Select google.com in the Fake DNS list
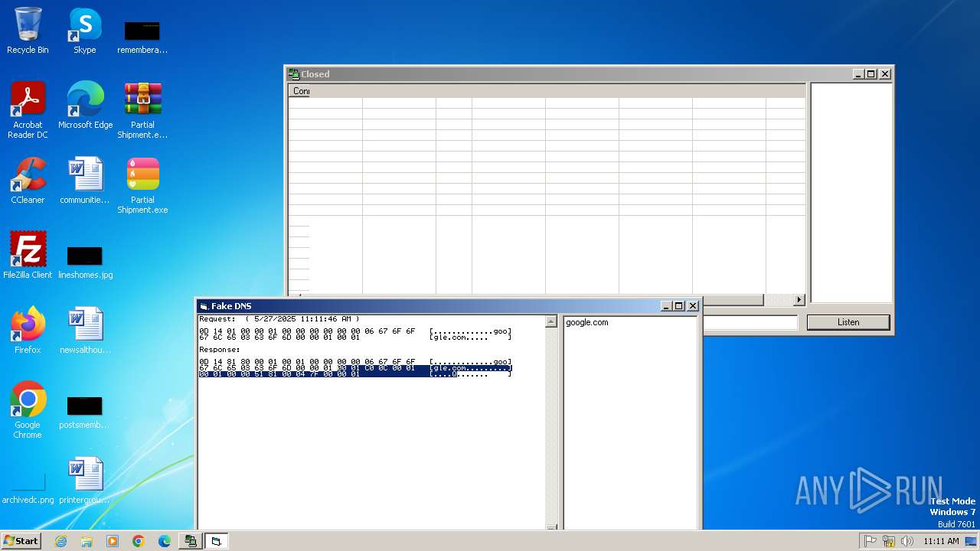980x551 pixels. point(587,322)
